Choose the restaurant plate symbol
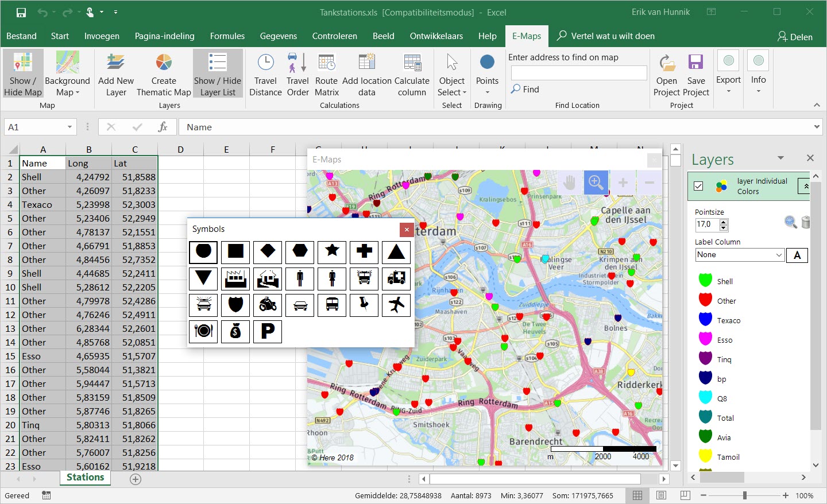Viewport: 827px width, 504px height. [x=203, y=331]
